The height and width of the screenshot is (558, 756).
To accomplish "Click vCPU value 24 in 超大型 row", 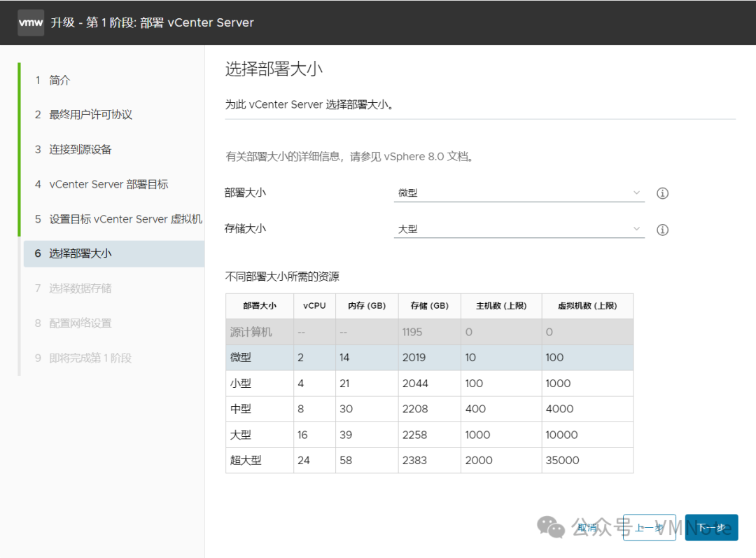I will click(304, 461).
